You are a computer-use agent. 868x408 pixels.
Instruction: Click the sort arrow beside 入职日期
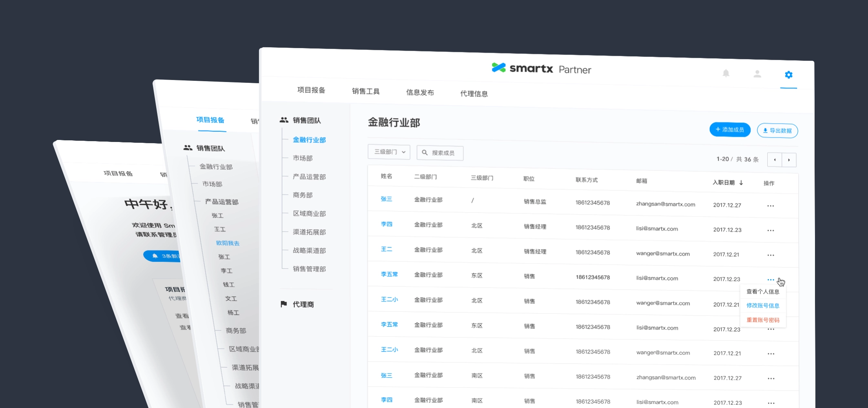pos(741,183)
